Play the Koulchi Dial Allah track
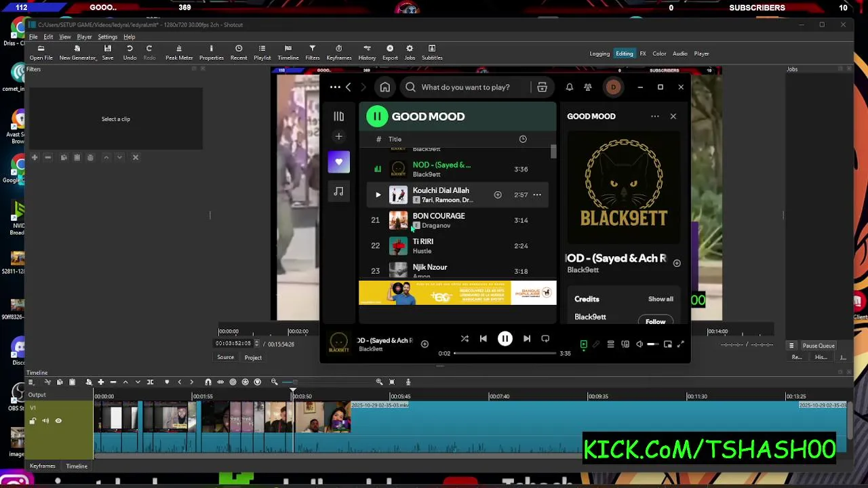The height and width of the screenshot is (488, 868). pyautogui.click(x=378, y=195)
